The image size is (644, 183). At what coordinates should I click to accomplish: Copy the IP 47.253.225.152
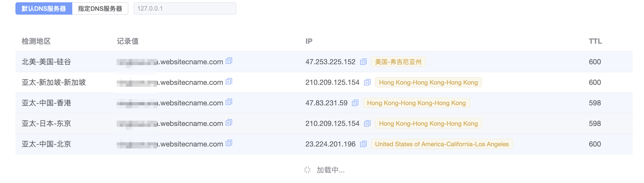(x=363, y=62)
